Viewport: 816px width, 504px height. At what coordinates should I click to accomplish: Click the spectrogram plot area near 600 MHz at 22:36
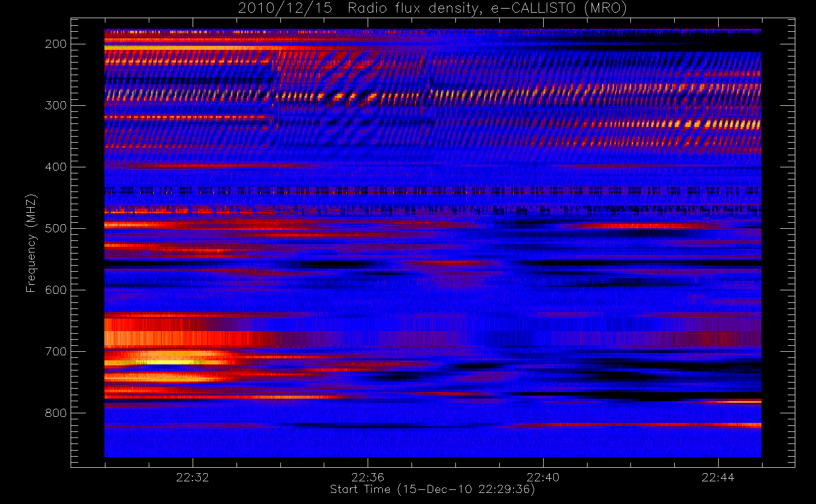[x=368, y=290]
